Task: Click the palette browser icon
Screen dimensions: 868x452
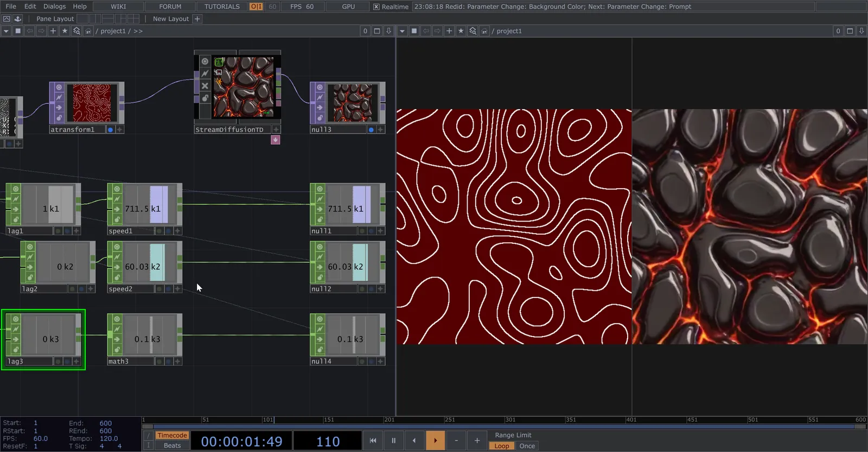Action: (18, 18)
